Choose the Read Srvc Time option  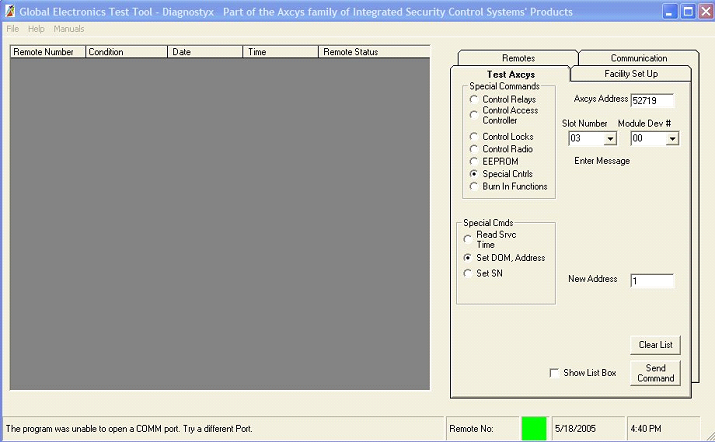point(467,239)
